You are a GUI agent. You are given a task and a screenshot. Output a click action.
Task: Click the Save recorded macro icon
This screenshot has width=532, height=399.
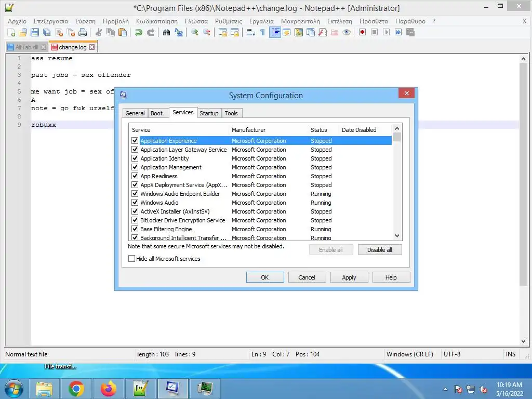tap(410, 32)
